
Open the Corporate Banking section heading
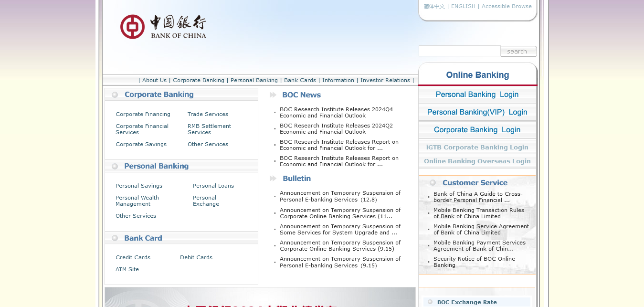(x=159, y=95)
